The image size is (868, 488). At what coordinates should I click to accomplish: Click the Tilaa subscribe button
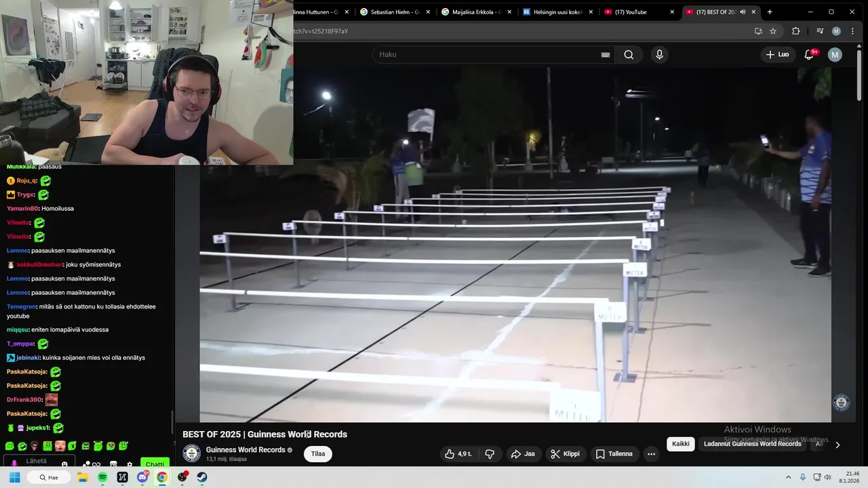(318, 454)
